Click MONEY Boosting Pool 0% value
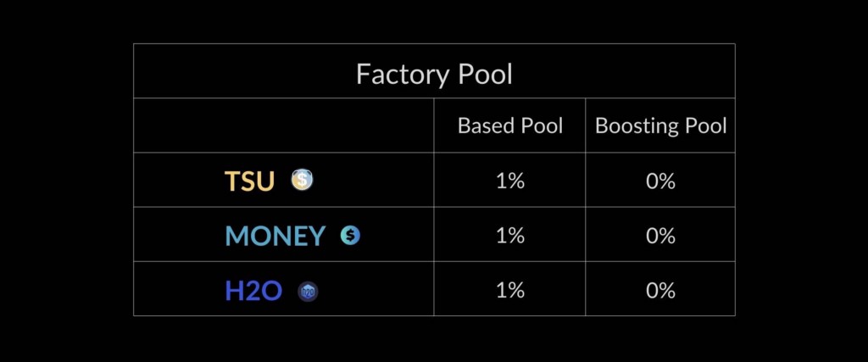The width and height of the screenshot is (868, 362). tap(660, 236)
